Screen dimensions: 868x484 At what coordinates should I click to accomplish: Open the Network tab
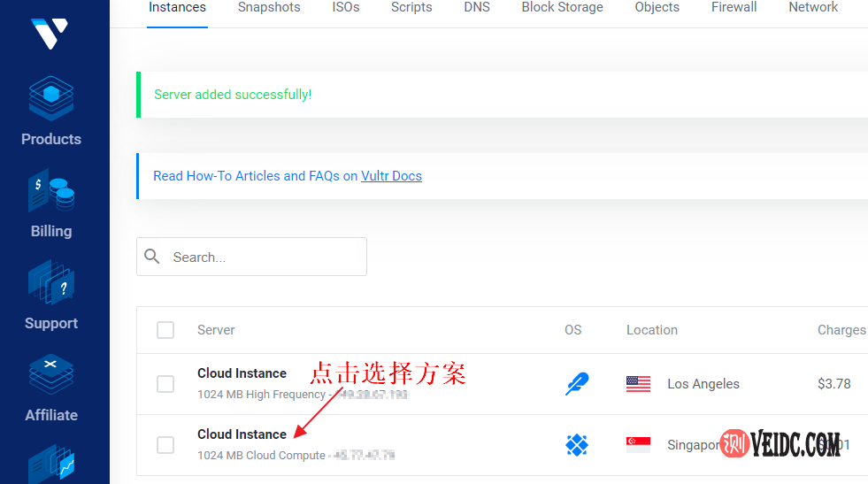coord(812,8)
